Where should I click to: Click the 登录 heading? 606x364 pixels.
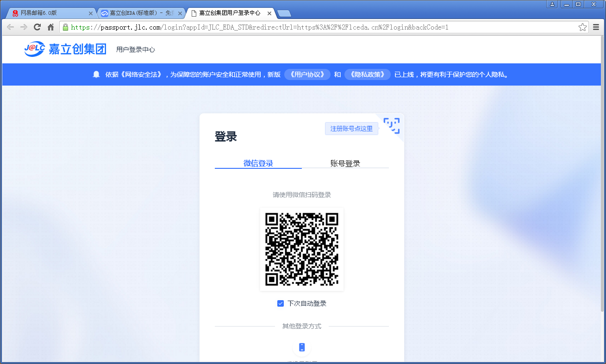[x=226, y=136]
